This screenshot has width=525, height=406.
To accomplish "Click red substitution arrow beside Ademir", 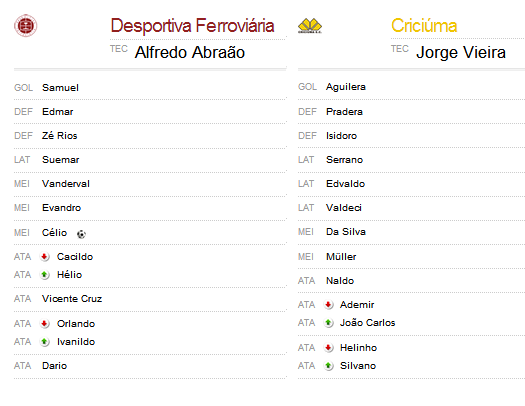I will (x=328, y=305).
